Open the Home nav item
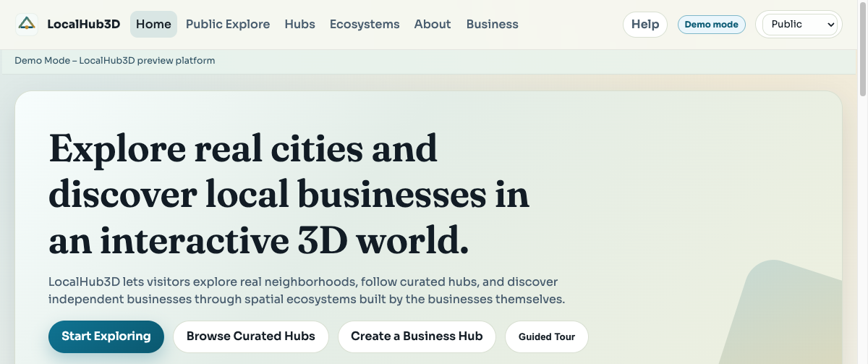 (x=153, y=24)
